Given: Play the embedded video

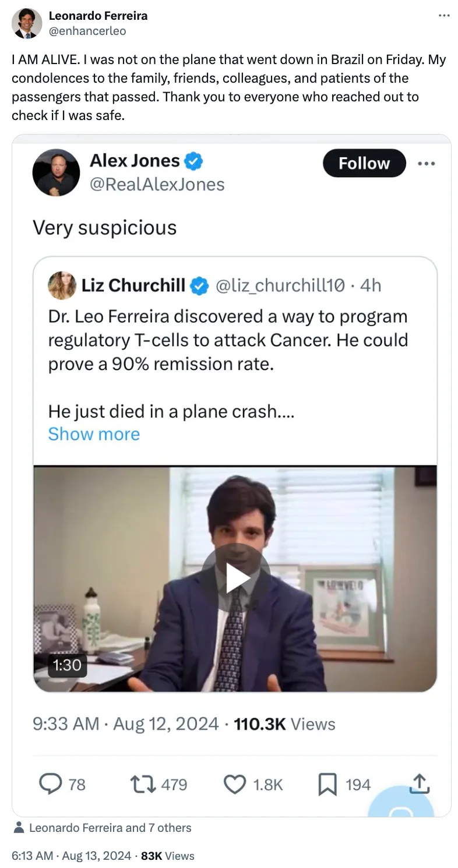Looking at the screenshot, I should point(235,578).
